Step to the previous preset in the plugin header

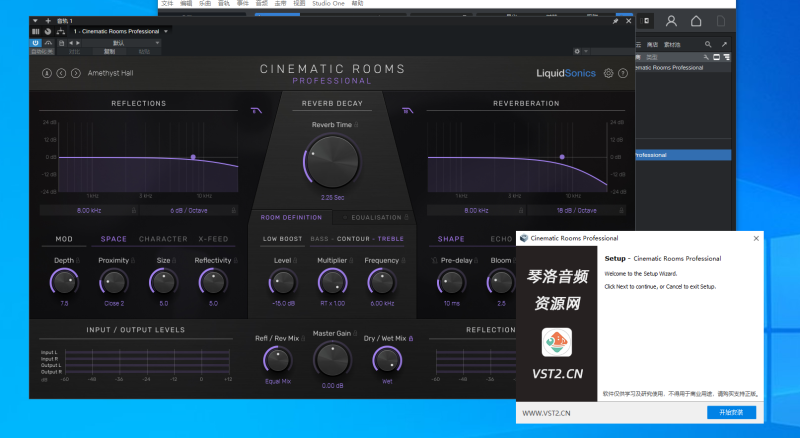[71, 43]
